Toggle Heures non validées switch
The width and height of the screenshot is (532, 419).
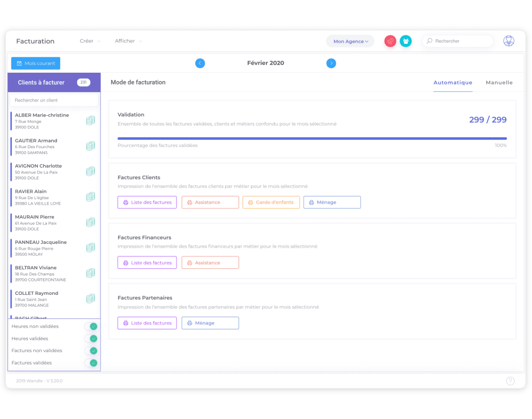[91, 326]
